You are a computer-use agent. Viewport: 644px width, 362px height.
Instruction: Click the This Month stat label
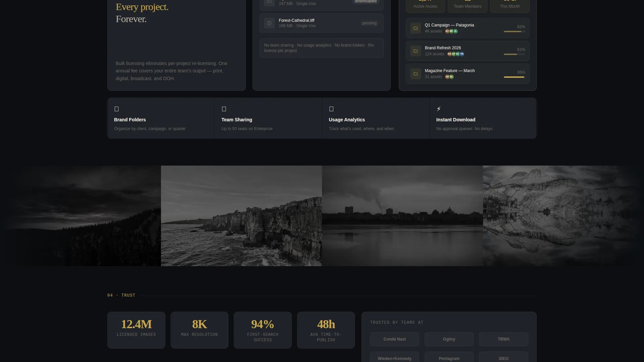tap(510, 6)
